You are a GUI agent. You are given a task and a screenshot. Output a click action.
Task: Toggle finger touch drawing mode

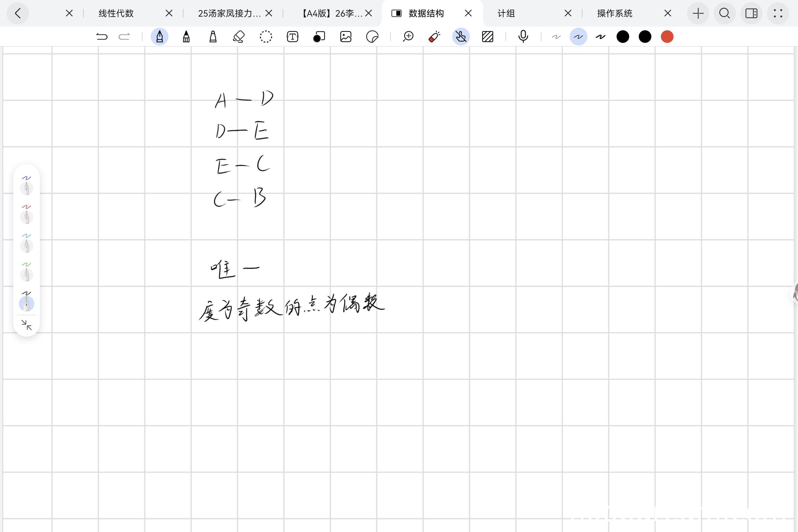point(461,37)
